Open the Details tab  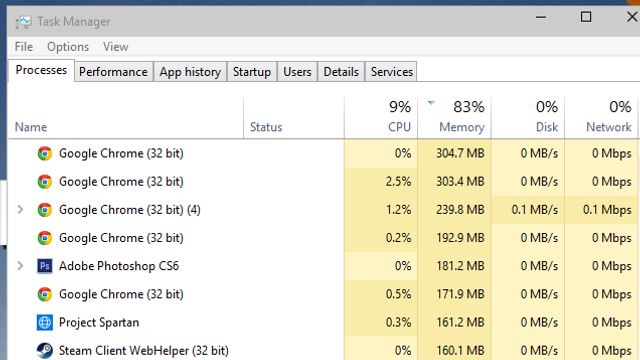click(341, 72)
